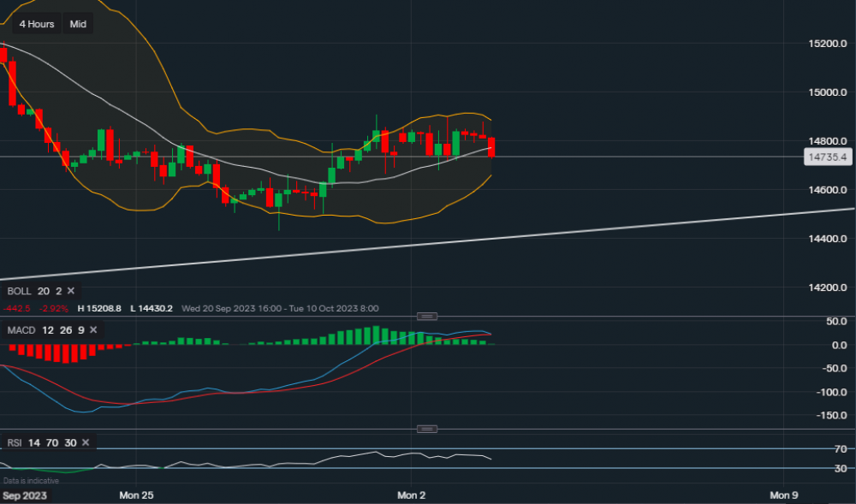Viewport: 856px width, 504px height.
Task: Click the RSI overbought level 70
Action: pyautogui.click(x=51, y=442)
